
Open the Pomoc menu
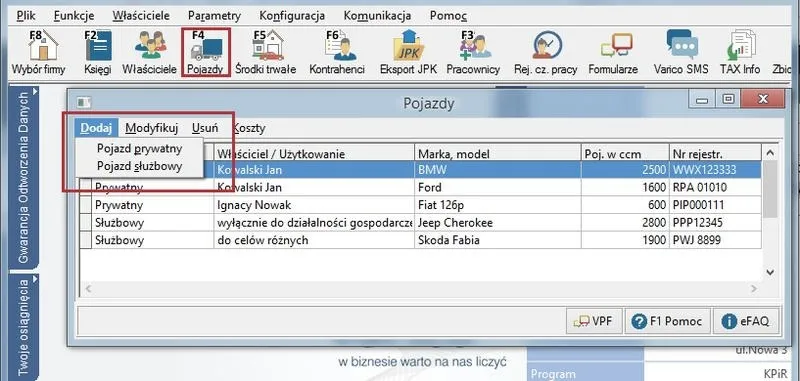pyautogui.click(x=448, y=16)
